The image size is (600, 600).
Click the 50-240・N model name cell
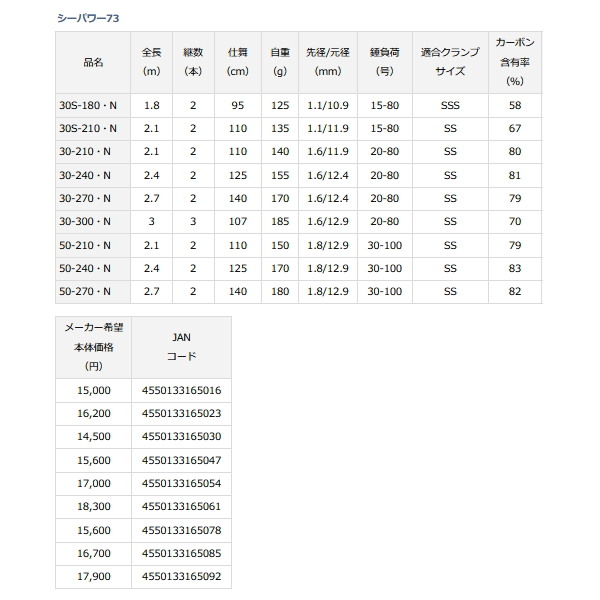click(93, 269)
